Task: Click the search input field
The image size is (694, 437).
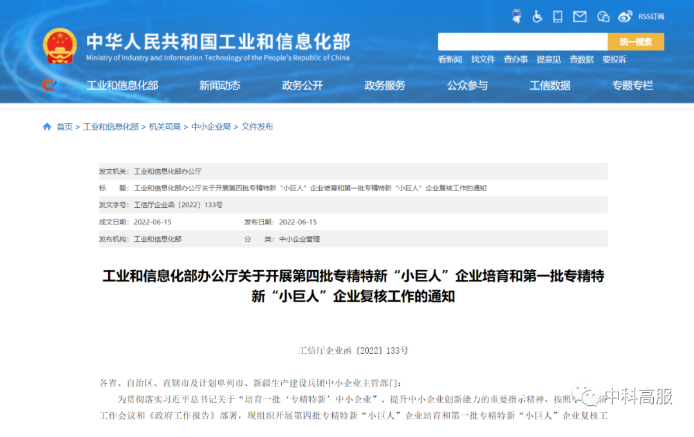Action: [x=522, y=42]
